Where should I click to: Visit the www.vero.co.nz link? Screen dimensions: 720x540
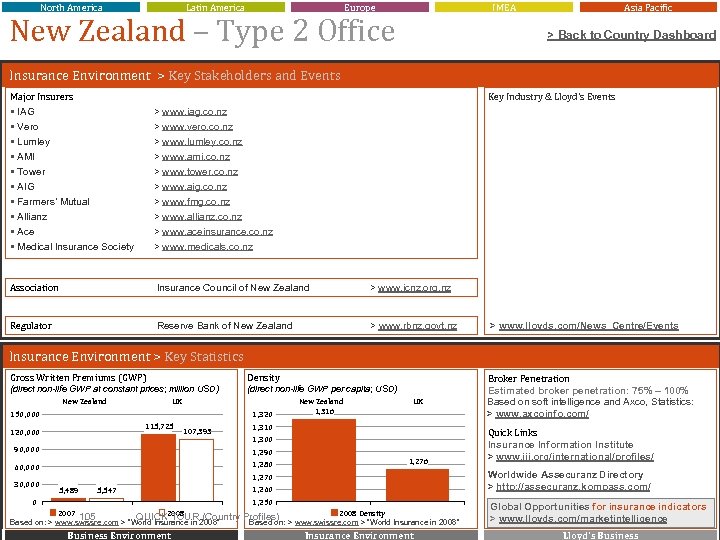[x=197, y=127]
